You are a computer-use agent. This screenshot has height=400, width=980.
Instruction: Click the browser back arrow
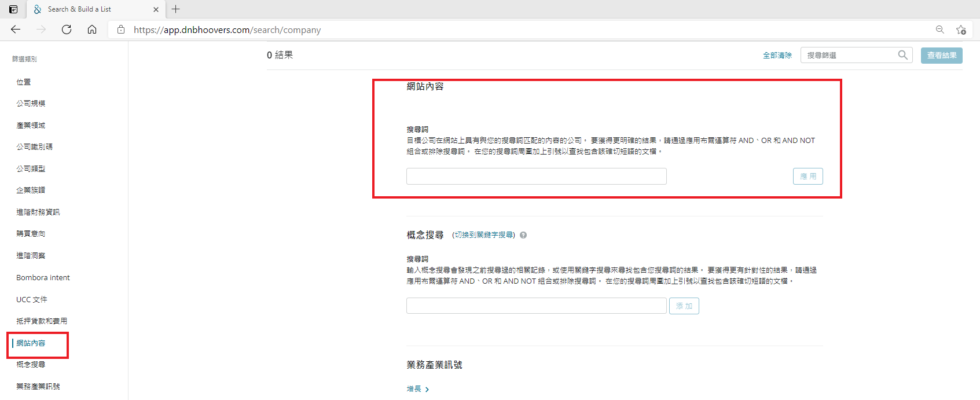click(16, 30)
